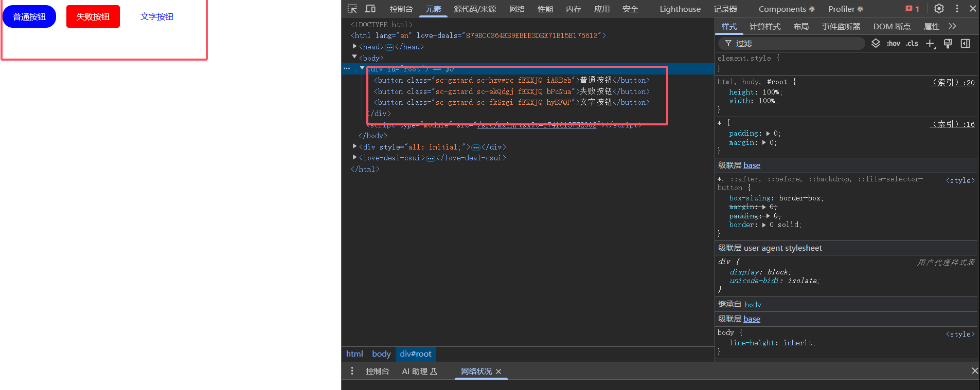Show more style pane tabs chevron

[x=952, y=26]
